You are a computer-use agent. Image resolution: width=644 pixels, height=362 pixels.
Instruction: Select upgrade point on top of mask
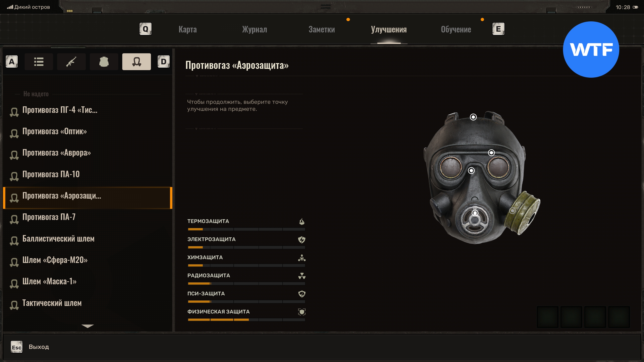pos(473,117)
